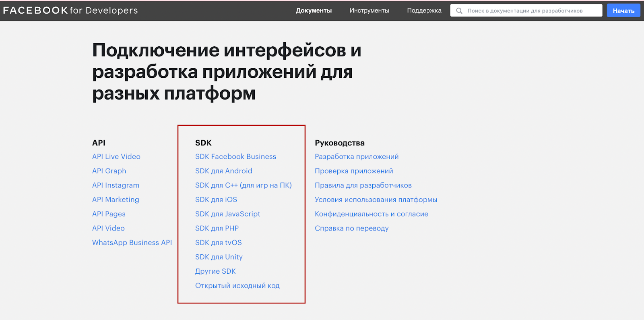This screenshot has width=644, height=320.
Task: Open the API Graph link
Action: pyautogui.click(x=109, y=171)
